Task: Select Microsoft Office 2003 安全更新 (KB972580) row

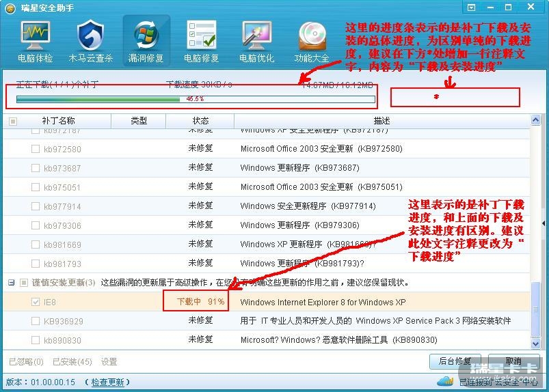Action: click(267, 149)
